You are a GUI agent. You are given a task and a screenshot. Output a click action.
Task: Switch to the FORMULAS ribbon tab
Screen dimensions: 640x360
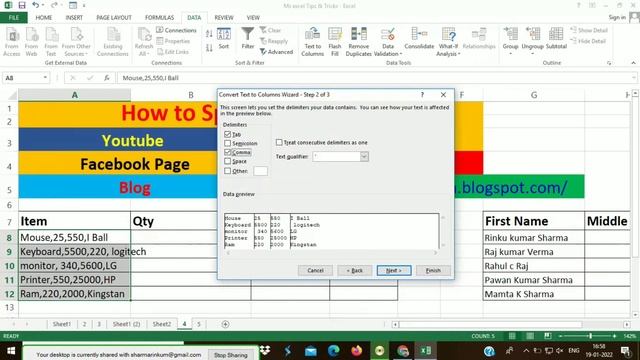tap(160, 18)
